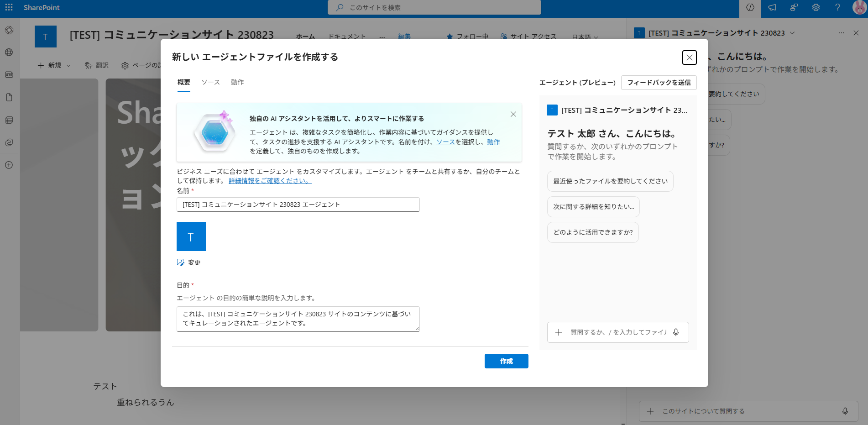Click the user profile avatar
868x425 pixels.
coord(859,7)
